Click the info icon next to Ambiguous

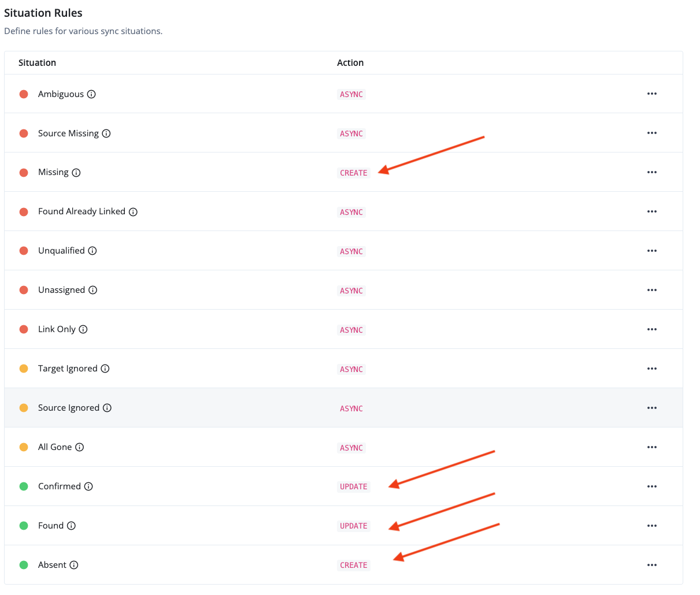[91, 94]
